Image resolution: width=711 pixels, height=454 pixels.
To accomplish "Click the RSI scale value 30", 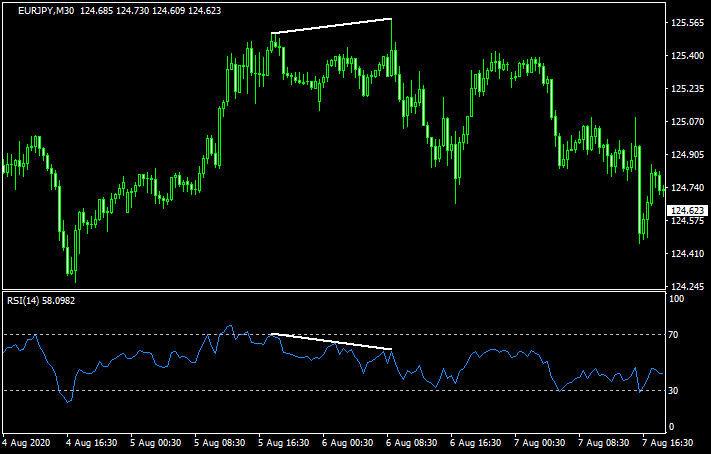I will 675,390.
